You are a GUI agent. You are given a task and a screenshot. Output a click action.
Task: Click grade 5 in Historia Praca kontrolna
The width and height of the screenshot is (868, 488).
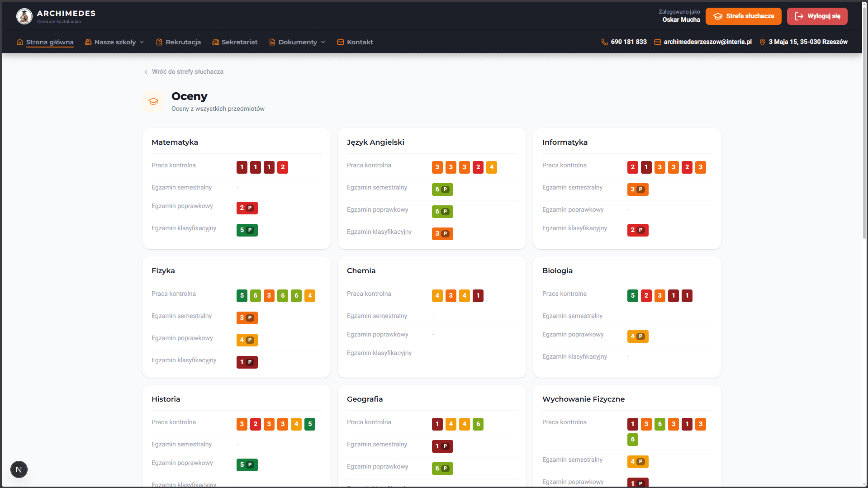[x=310, y=424]
